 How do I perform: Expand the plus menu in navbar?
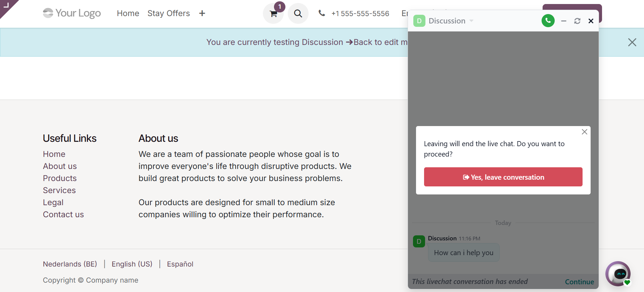[x=202, y=13]
